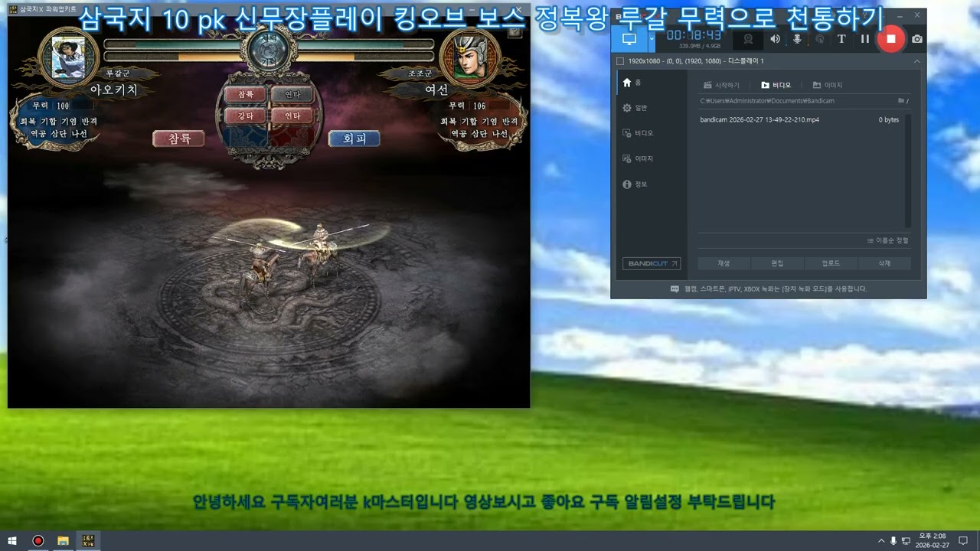Pause the Bandicam recording
Viewport: 980px width, 551px height.
[865, 39]
